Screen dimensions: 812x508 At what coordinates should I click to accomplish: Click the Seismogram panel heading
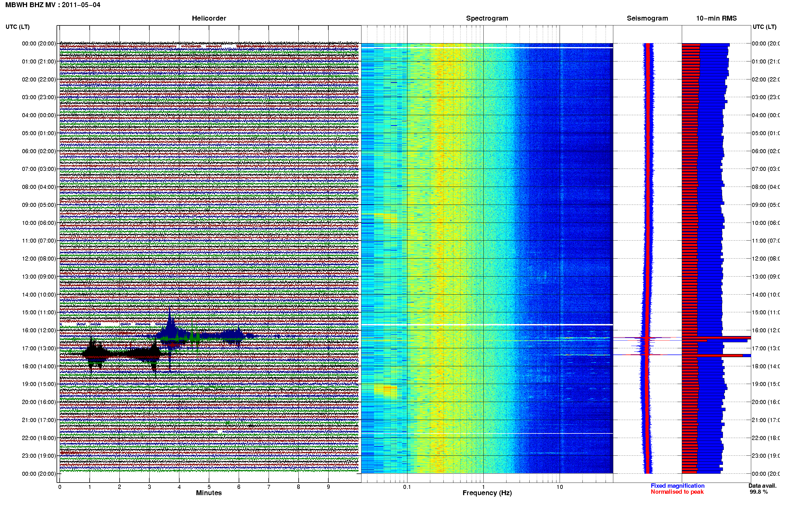point(647,19)
